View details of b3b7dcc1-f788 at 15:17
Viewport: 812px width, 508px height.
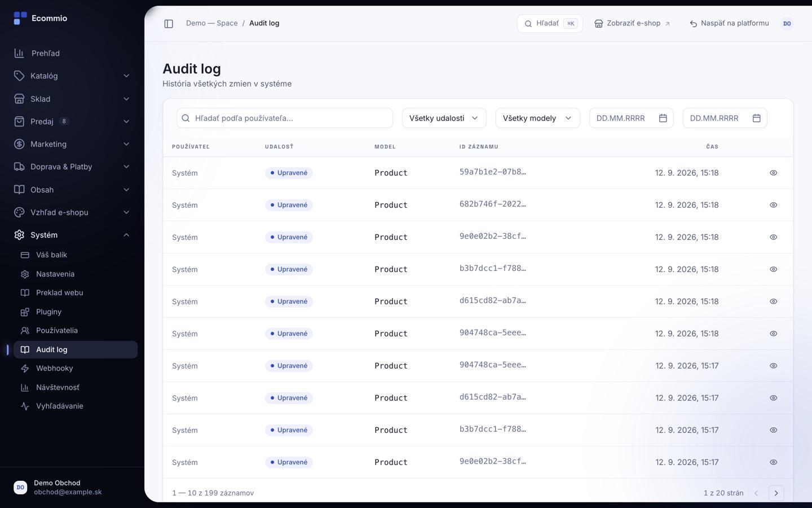(774, 430)
